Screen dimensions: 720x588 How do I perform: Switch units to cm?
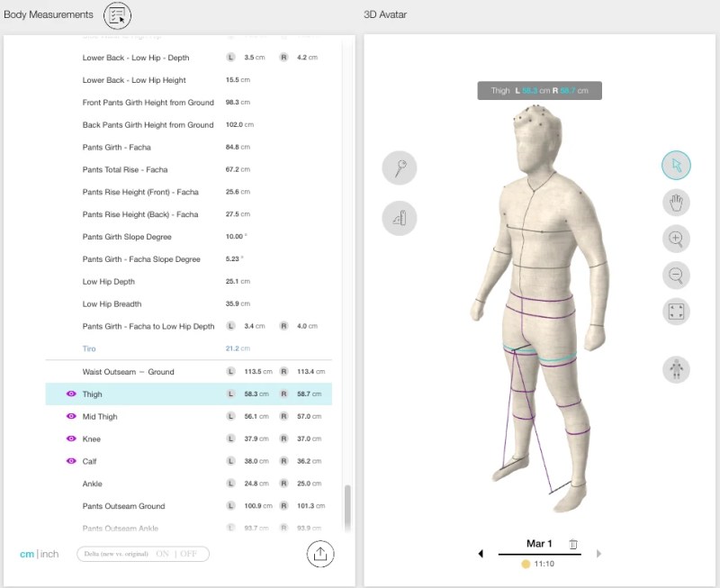pyautogui.click(x=27, y=554)
